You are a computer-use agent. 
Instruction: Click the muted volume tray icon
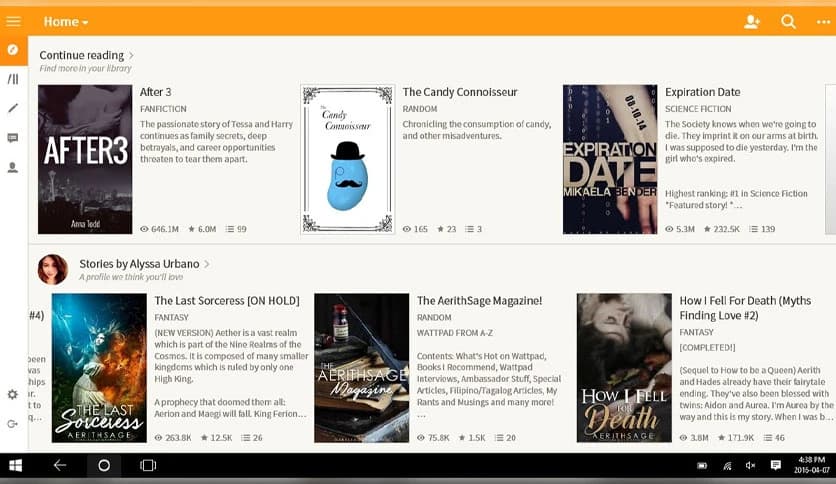tap(751, 466)
